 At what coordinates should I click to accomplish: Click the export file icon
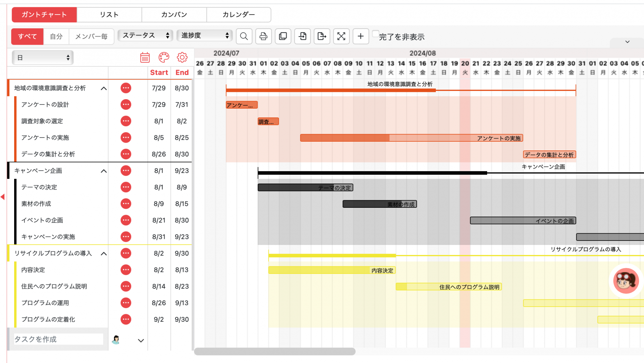[322, 36]
